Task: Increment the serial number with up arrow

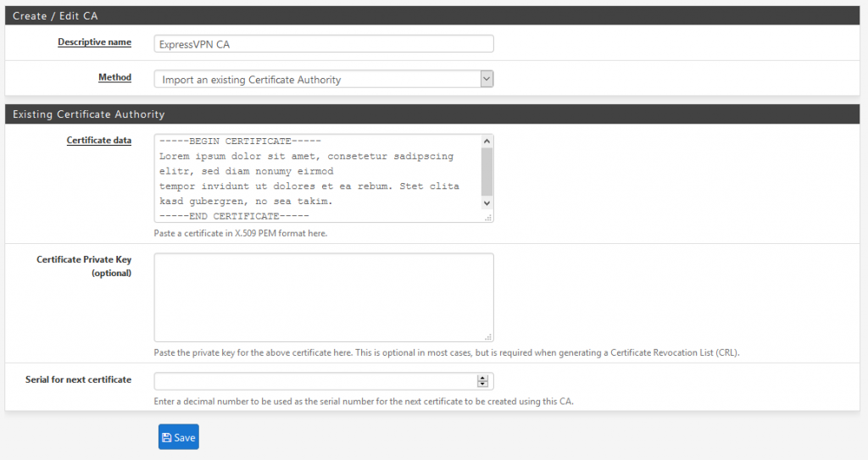Action: (x=483, y=378)
